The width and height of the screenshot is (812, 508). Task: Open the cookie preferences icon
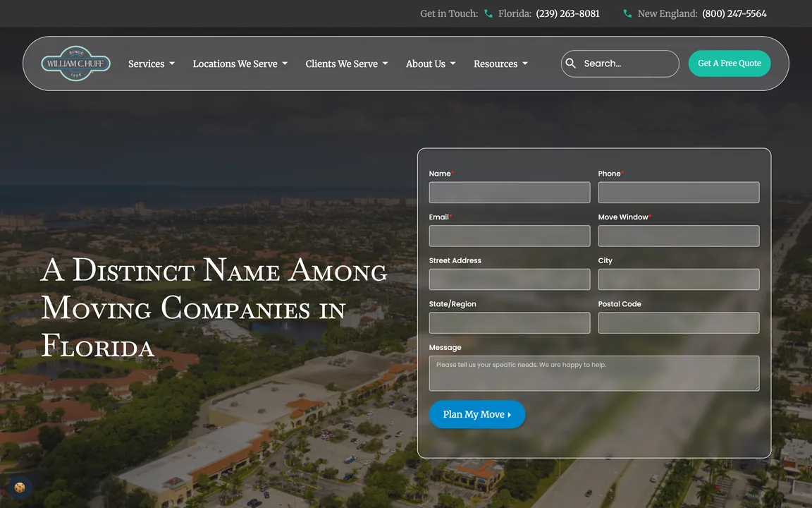point(20,488)
